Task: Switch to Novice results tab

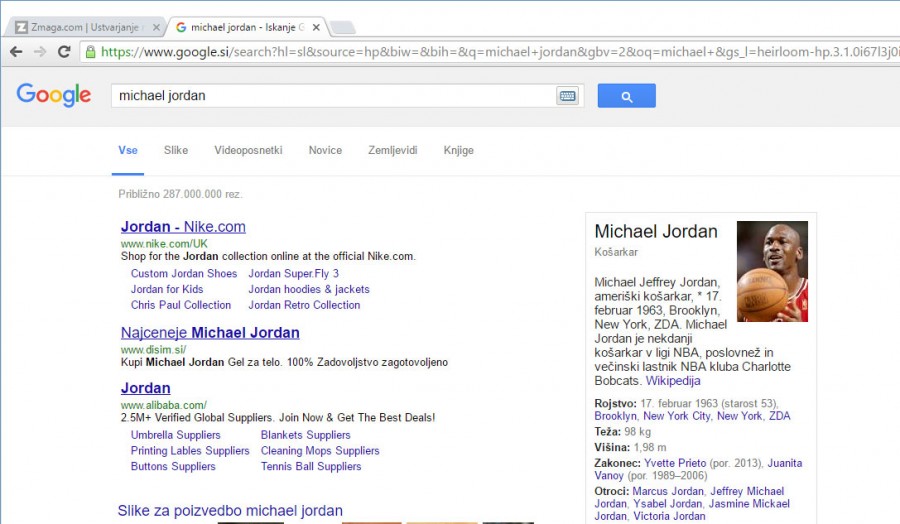Action: [325, 150]
